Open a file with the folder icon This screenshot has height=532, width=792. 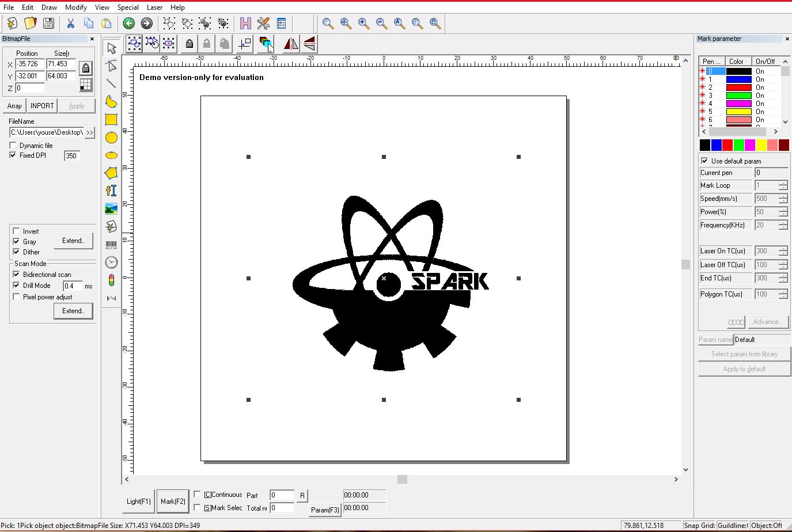click(30, 23)
